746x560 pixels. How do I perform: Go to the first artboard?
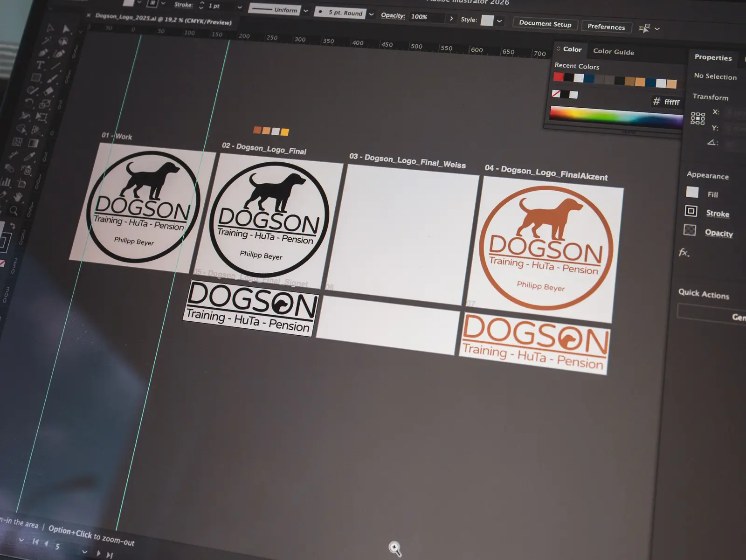[35, 542]
